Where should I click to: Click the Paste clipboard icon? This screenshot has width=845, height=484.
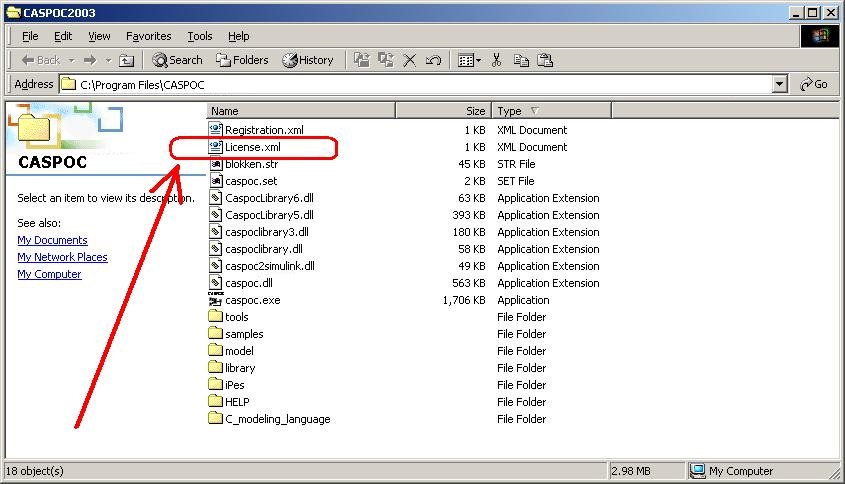click(x=545, y=60)
